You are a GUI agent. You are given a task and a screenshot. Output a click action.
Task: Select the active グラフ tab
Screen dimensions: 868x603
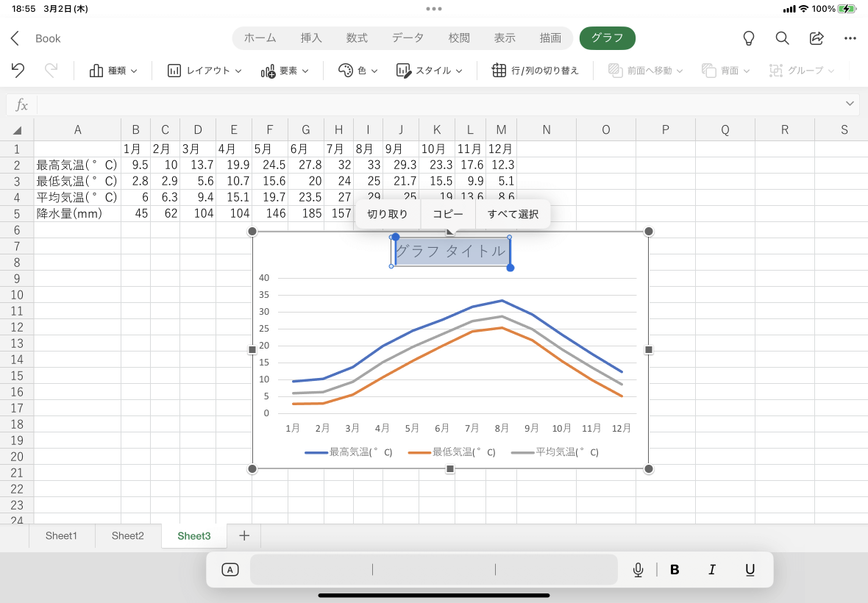[608, 38]
